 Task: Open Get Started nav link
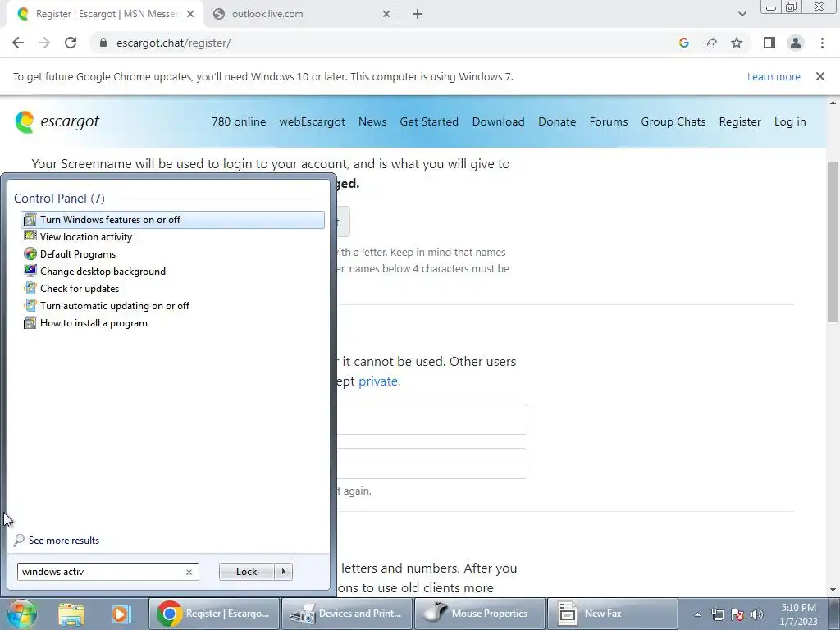[429, 121]
